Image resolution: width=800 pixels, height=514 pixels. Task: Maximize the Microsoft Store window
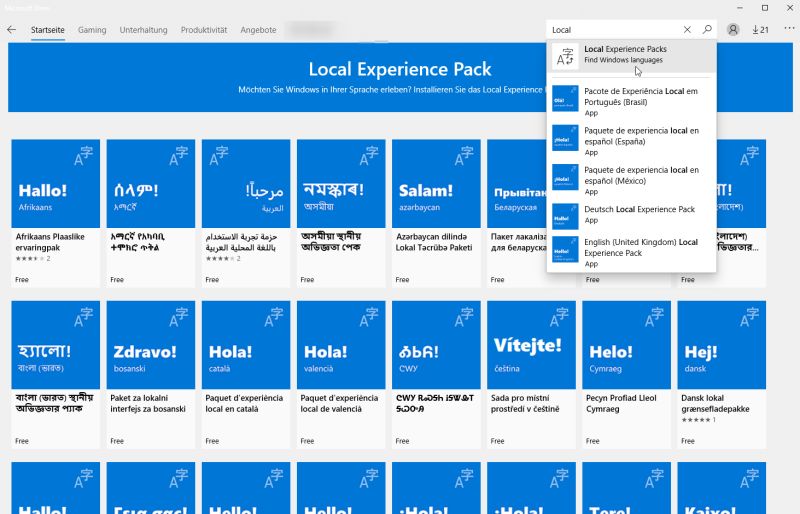(765, 8)
